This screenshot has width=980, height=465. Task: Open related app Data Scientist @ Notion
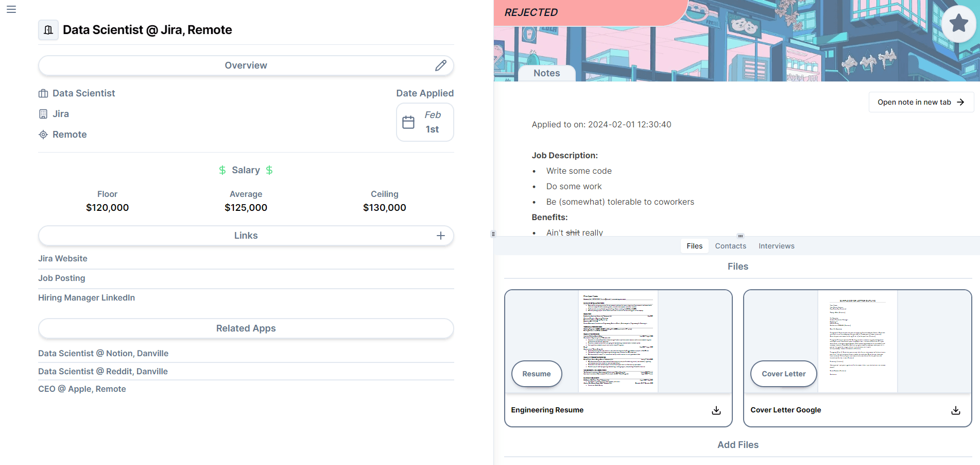(x=103, y=353)
